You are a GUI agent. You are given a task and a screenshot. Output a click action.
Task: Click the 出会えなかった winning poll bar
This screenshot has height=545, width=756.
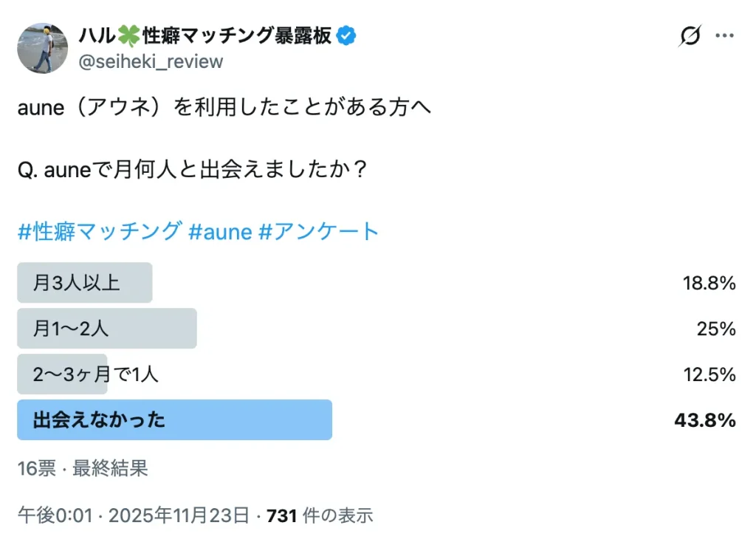(174, 420)
